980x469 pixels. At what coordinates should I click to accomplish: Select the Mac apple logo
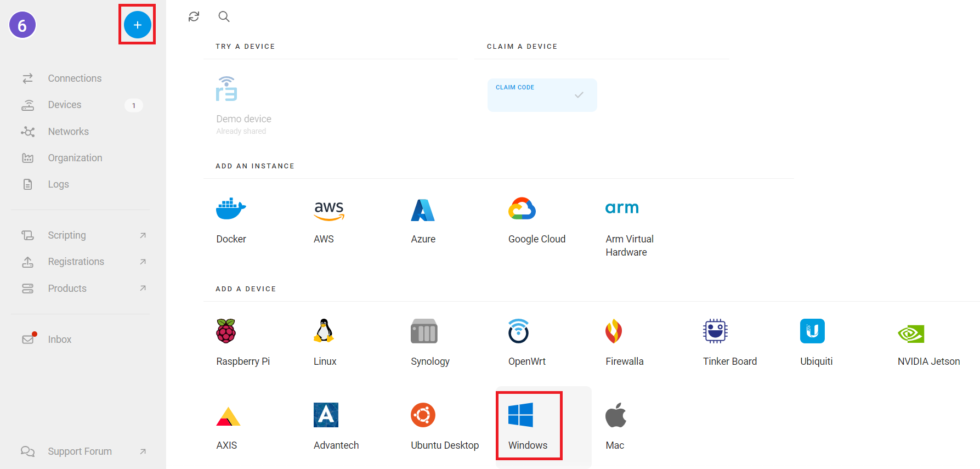(x=616, y=415)
